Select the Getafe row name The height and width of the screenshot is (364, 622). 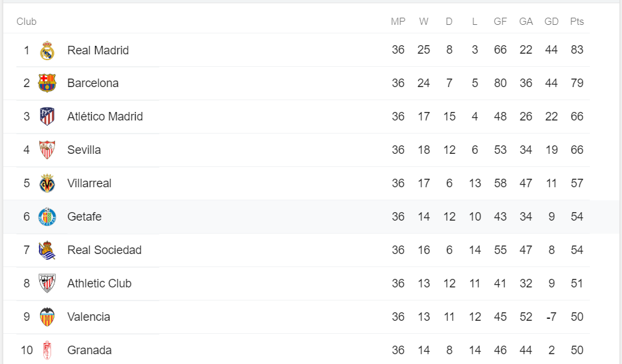(x=85, y=217)
